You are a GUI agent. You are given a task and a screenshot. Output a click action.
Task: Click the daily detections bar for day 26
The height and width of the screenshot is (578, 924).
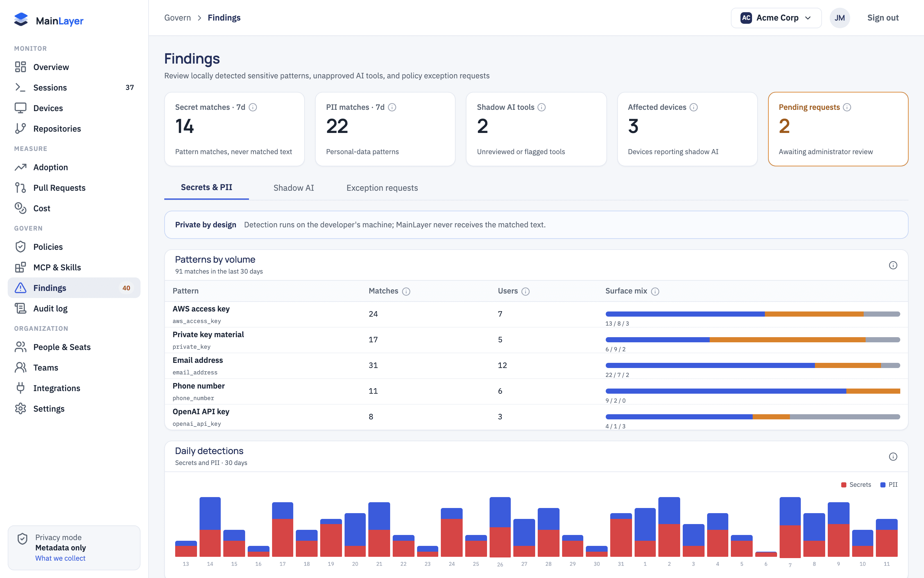(x=500, y=527)
